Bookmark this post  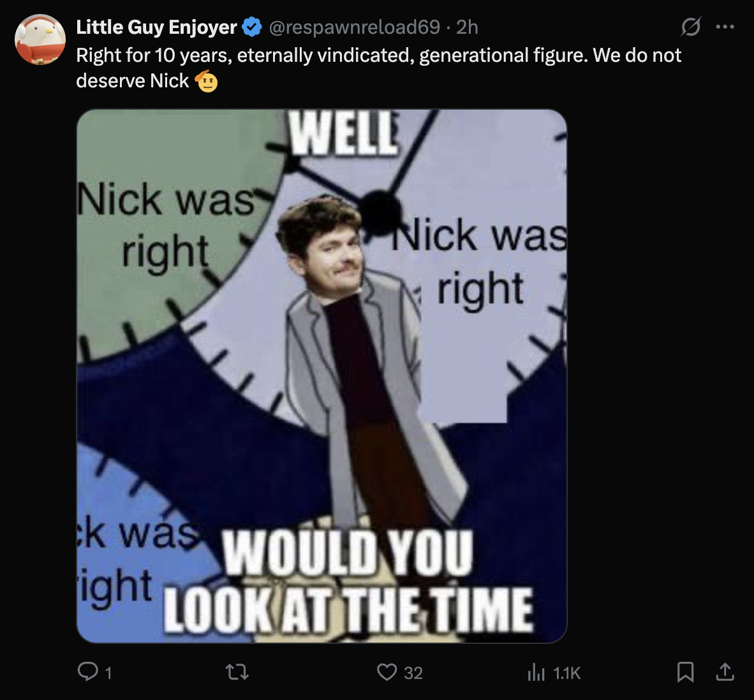tap(685, 671)
